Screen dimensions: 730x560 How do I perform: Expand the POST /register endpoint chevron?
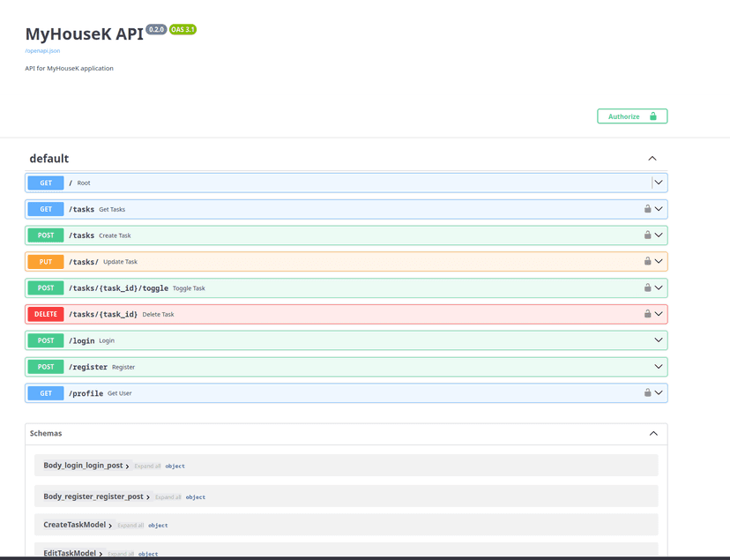pyautogui.click(x=659, y=367)
